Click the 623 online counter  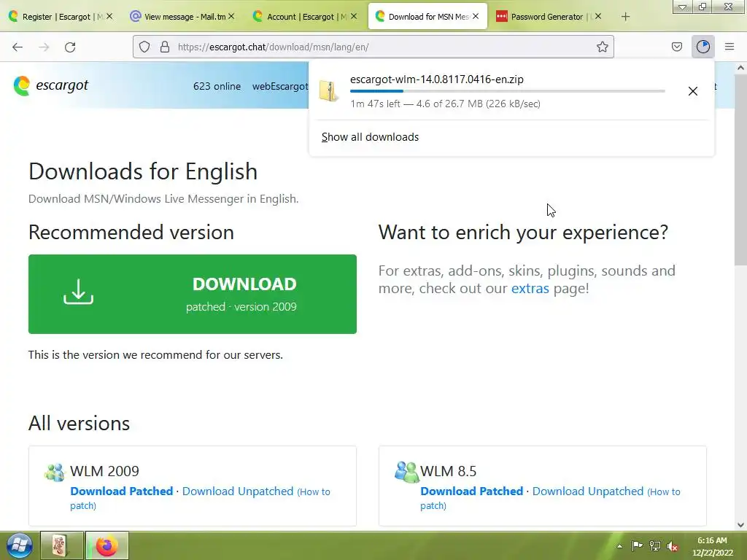pos(217,86)
